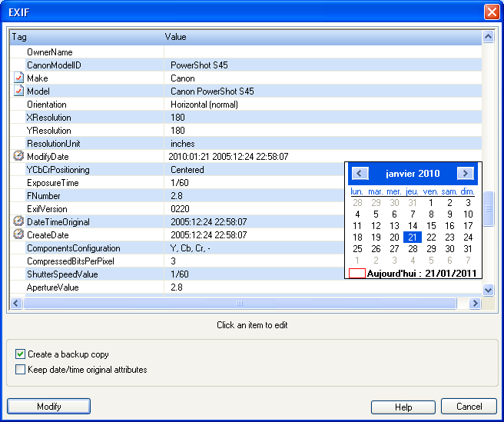The height and width of the screenshot is (422, 504).
Task: Choose day 10 in the calendar
Action: [468, 214]
